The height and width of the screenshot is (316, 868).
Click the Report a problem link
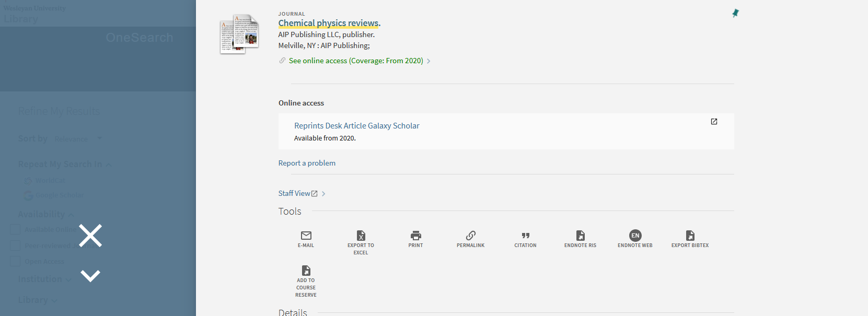coord(307,163)
